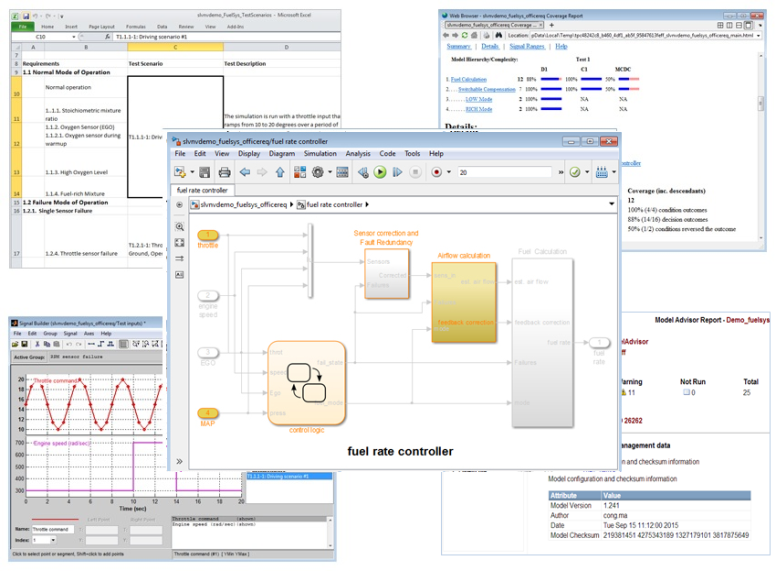Open the Simulation menu in Simulink
Screen dimensions: 776x571
[x=320, y=154]
